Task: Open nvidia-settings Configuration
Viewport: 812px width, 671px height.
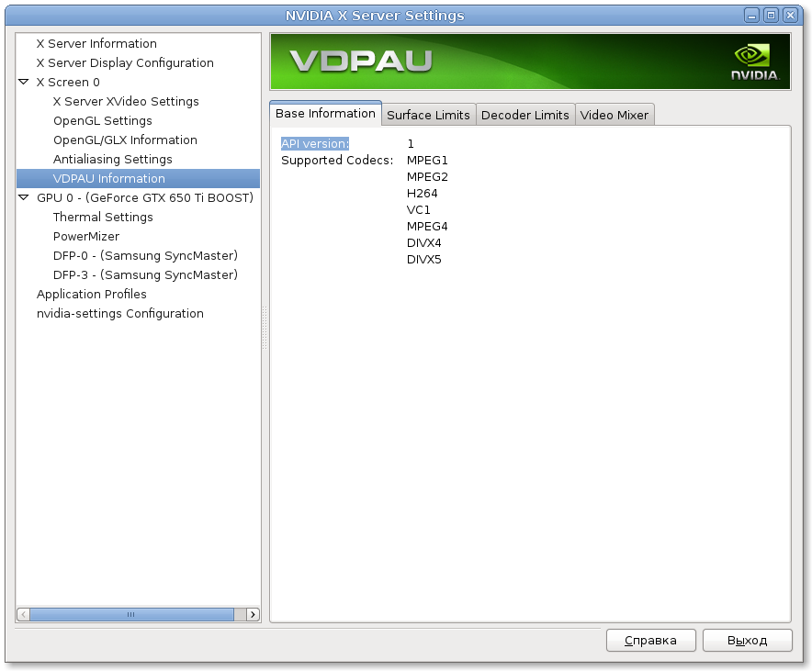Action: click(119, 314)
